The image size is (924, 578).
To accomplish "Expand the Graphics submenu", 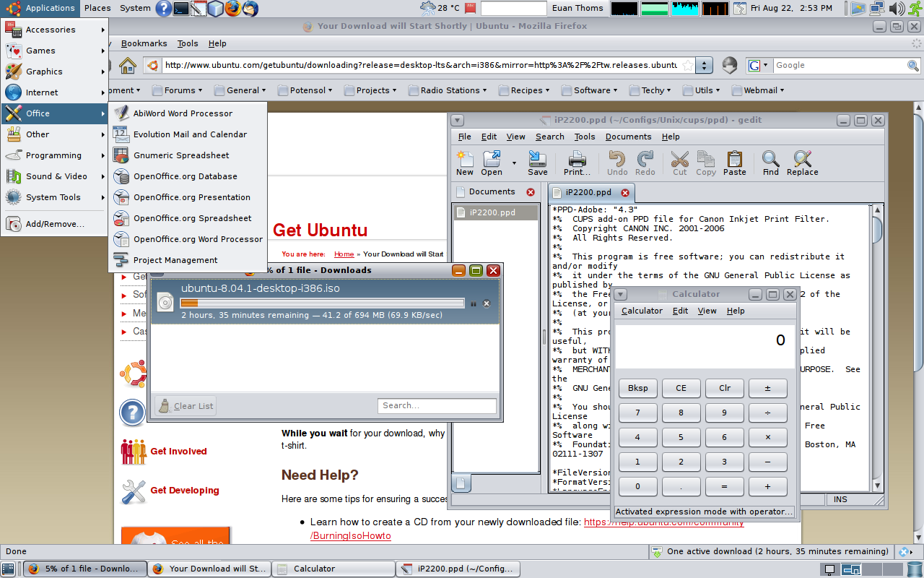I will pos(55,72).
